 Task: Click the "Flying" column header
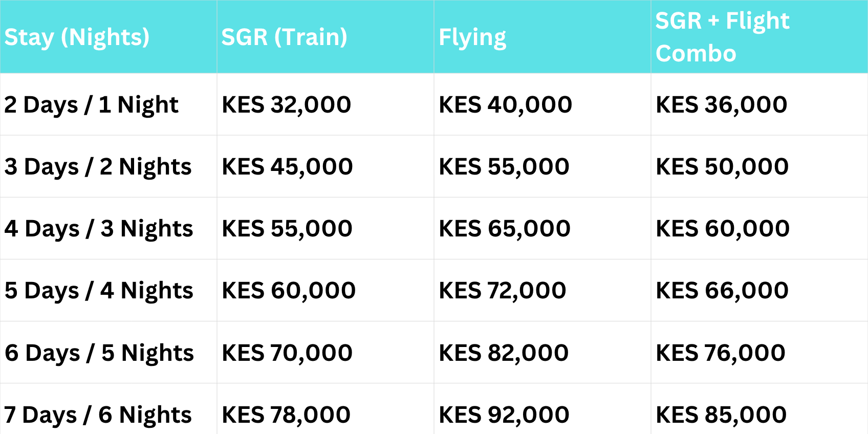(472, 37)
